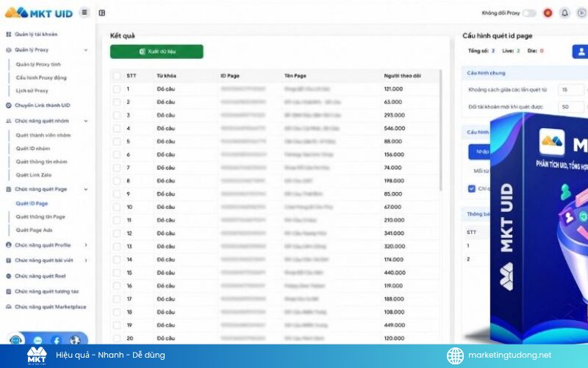Screen dimensions: 588x368
Task: Check the checkbox for row 12
Action: (x=117, y=233)
